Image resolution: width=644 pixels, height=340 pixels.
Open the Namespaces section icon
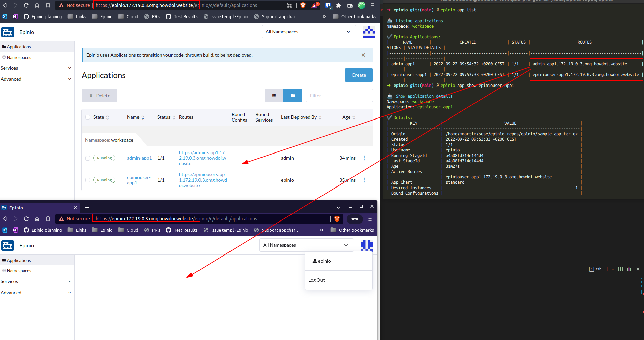coord(4,57)
